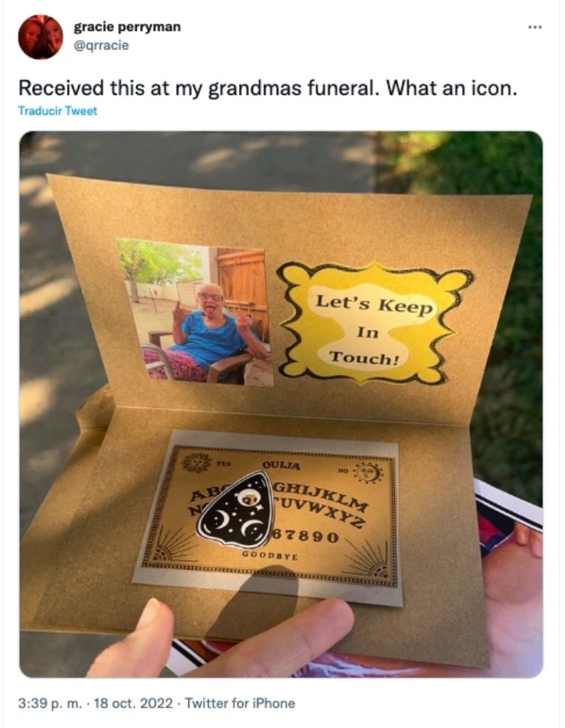Open the grandma photo inside the card
The width and height of the screenshot is (565, 728).
(195, 312)
